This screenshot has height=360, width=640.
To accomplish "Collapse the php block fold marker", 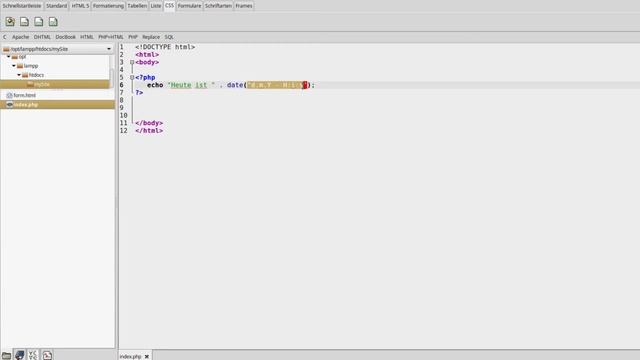I will coord(132,78).
